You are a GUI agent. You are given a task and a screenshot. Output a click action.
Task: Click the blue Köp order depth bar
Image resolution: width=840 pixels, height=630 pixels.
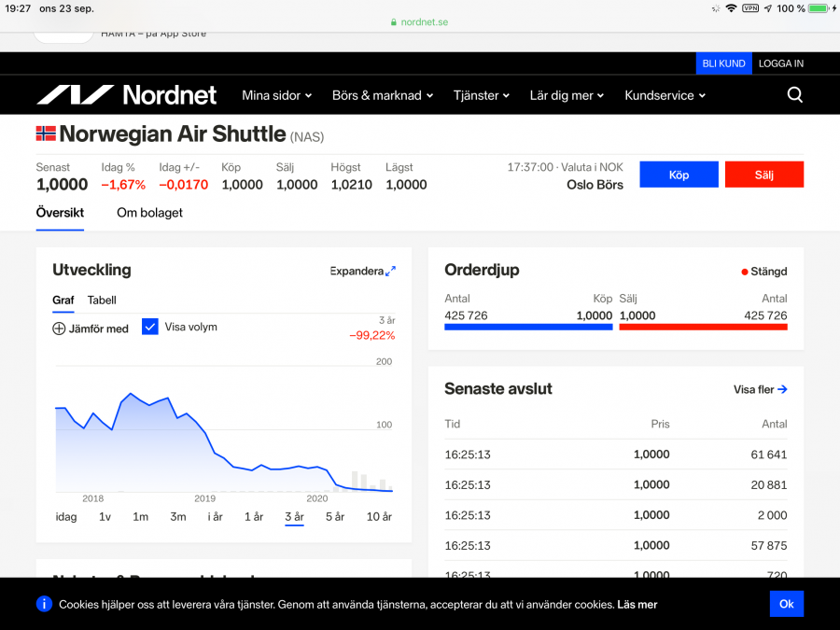point(528,328)
